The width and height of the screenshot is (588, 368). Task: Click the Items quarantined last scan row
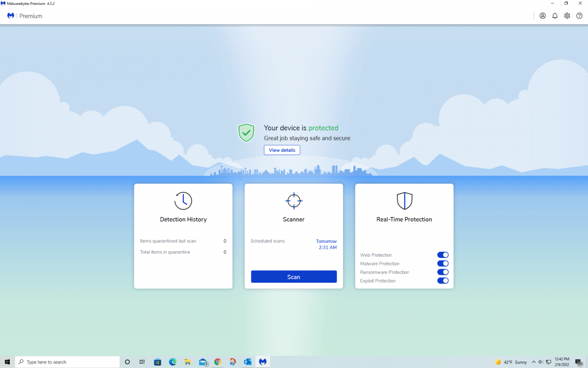point(183,241)
